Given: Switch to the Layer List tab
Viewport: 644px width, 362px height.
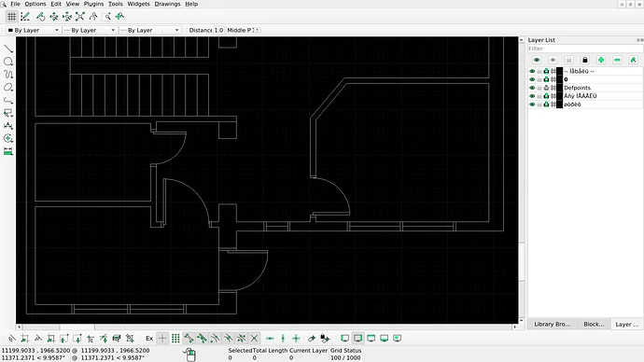Looking at the screenshot, I should tap(627, 325).
